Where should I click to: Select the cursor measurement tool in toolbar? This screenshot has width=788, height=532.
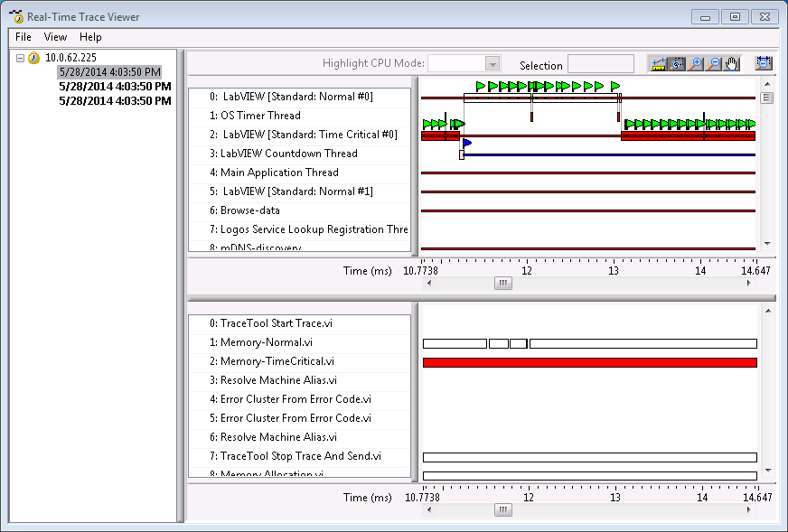[658, 64]
